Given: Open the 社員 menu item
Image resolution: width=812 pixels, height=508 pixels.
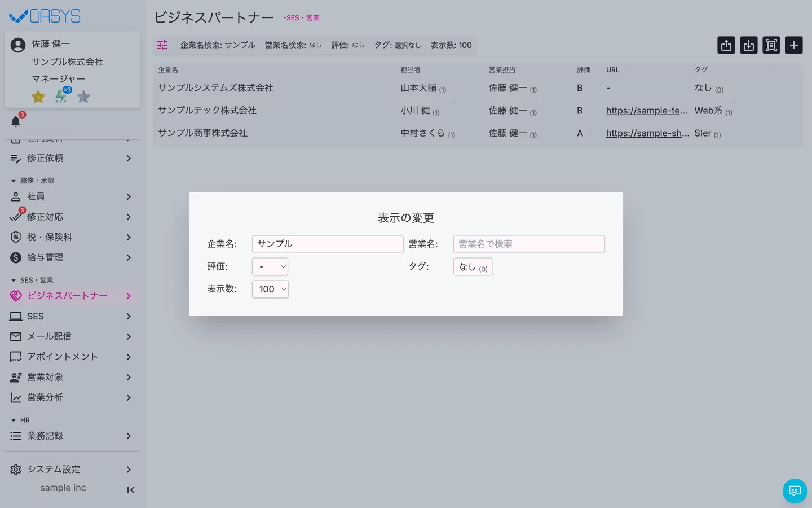Looking at the screenshot, I should click(72, 196).
